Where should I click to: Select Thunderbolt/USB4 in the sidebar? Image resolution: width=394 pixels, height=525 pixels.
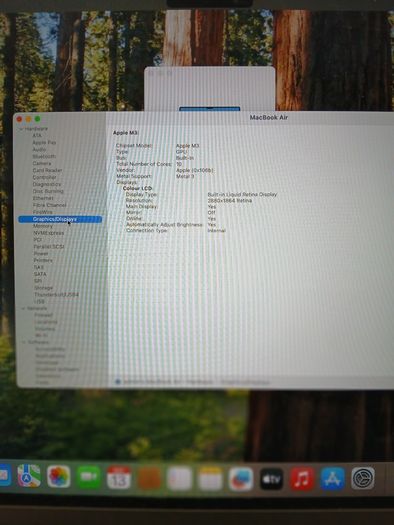click(56, 295)
